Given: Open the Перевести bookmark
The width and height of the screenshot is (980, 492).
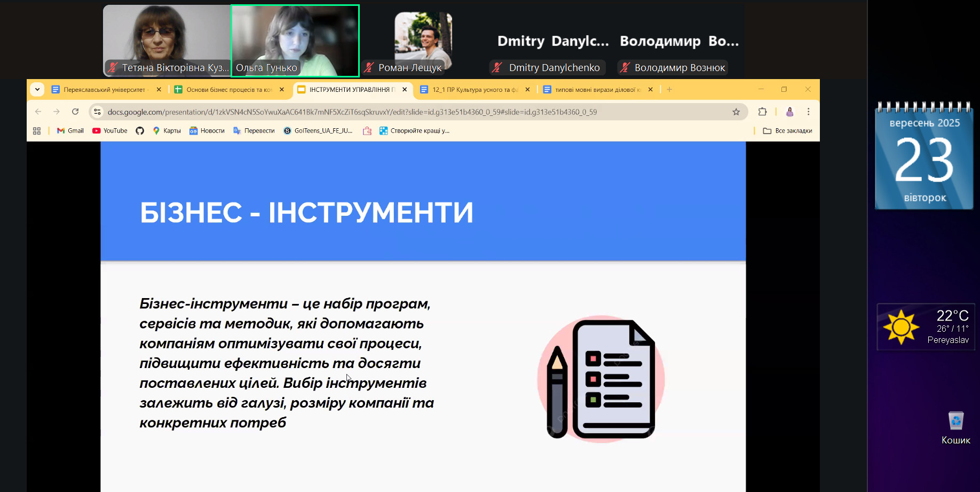Looking at the screenshot, I should click(254, 131).
